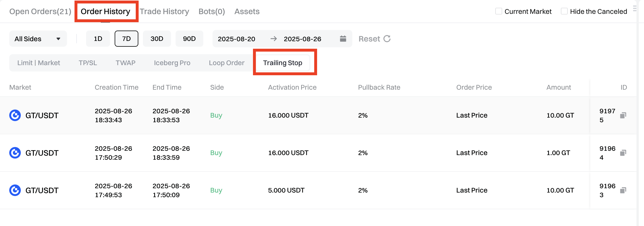Viewport: 644px width, 226px height.
Task: Copy order ID 91964 using copy icon
Action: (623, 153)
